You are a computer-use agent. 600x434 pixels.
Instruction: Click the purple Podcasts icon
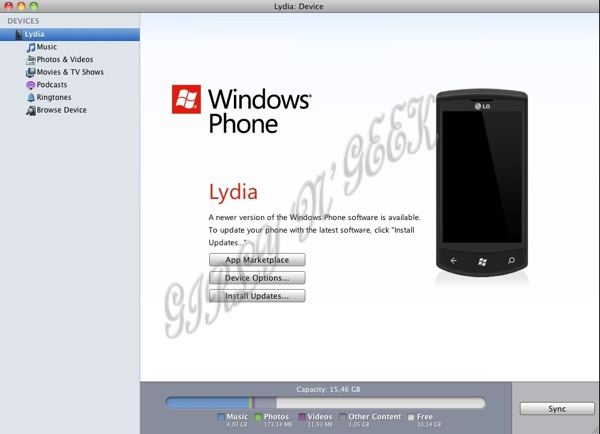(x=31, y=85)
